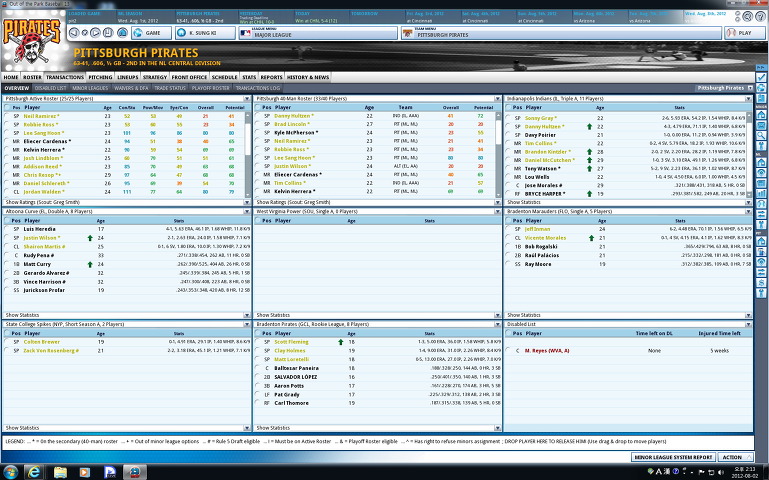Viewport: 769px width, 480px height.
Task: Open the Windows Start button
Action: point(10,472)
